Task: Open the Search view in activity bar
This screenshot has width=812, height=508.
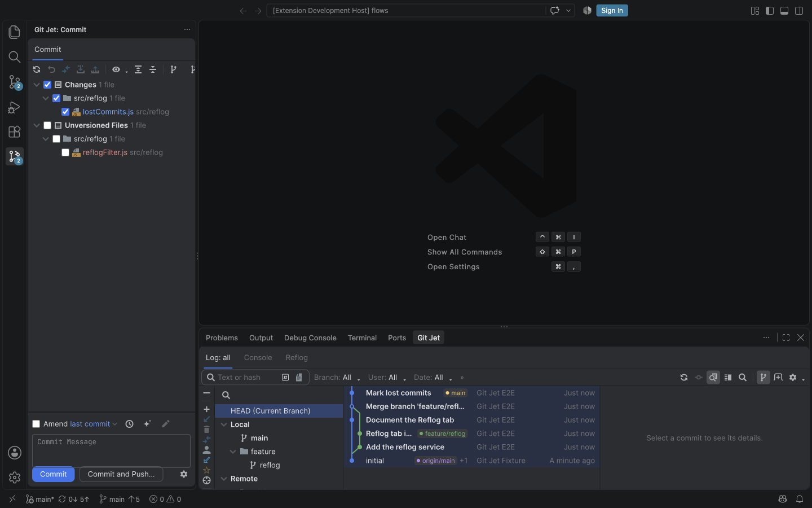Action: [x=15, y=57]
